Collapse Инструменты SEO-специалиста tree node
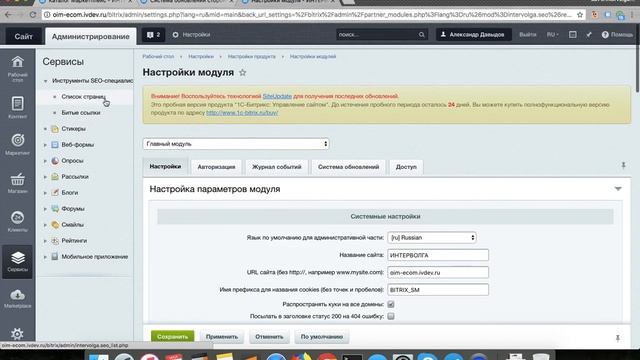Image resolution: width=640 pixels, height=360 pixels. (x=45, y=81)
